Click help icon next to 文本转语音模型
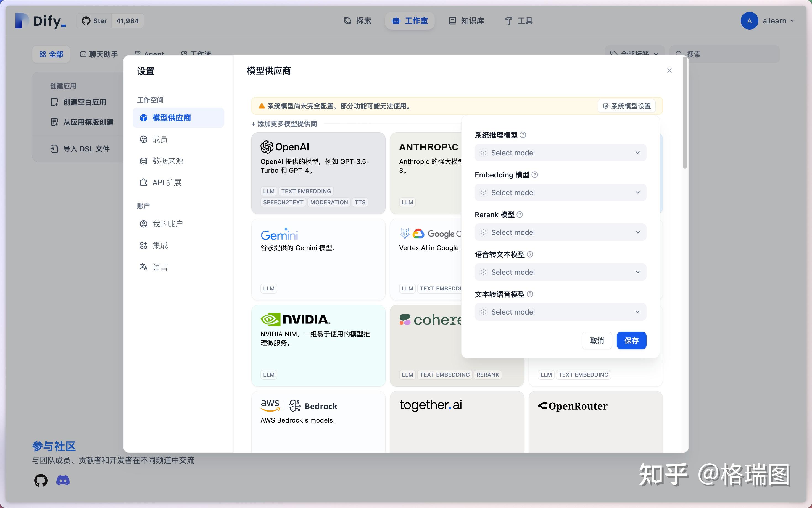Image resolution: width=812 pixels, height=508 pixels. (530, 294)
